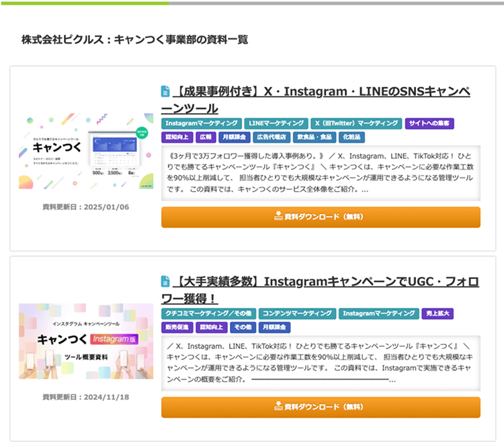Select the 認知向上 tag in second card
This screenshot has height=446, width=504.
tap(212, 328)
